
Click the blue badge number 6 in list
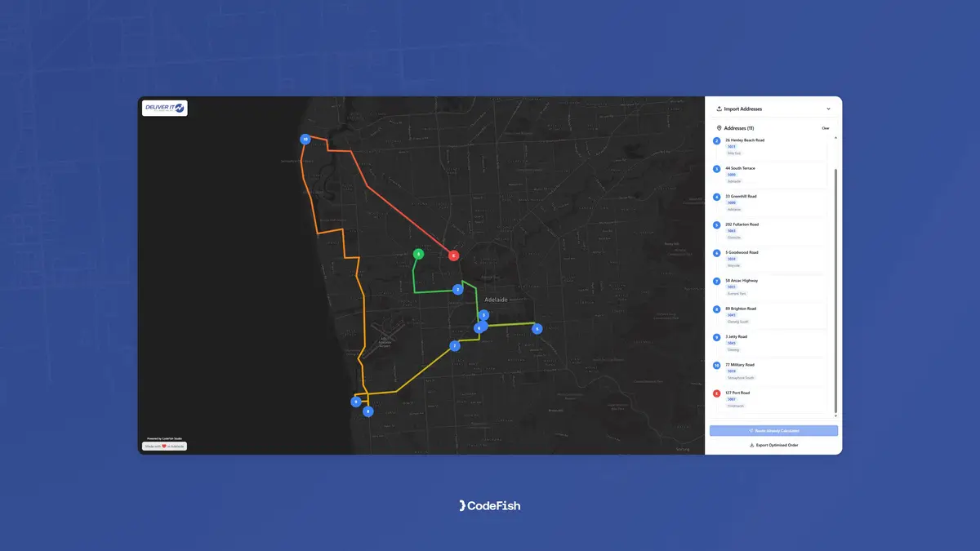coord(717,253)
